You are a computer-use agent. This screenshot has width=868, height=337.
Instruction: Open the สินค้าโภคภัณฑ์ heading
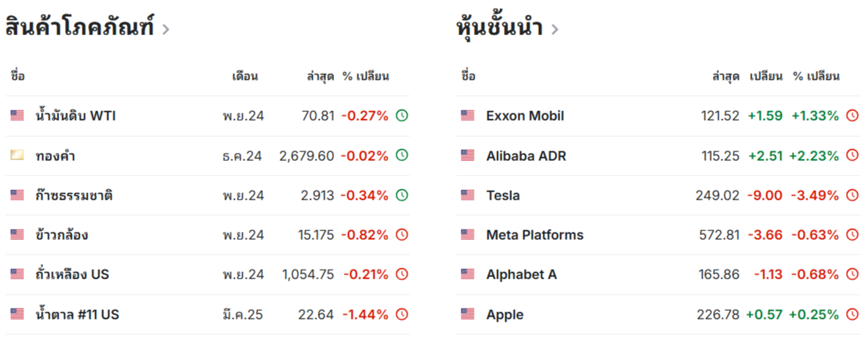80,26
